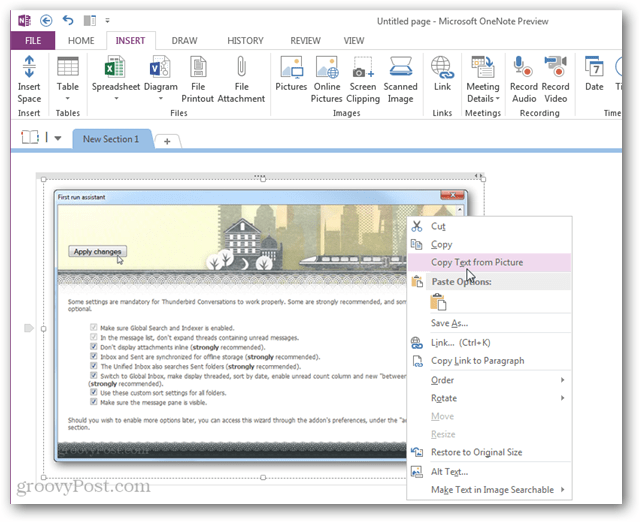Screen dimensions: 640x522
Task: Add a new section with plus tab
Action: point(167,141)
